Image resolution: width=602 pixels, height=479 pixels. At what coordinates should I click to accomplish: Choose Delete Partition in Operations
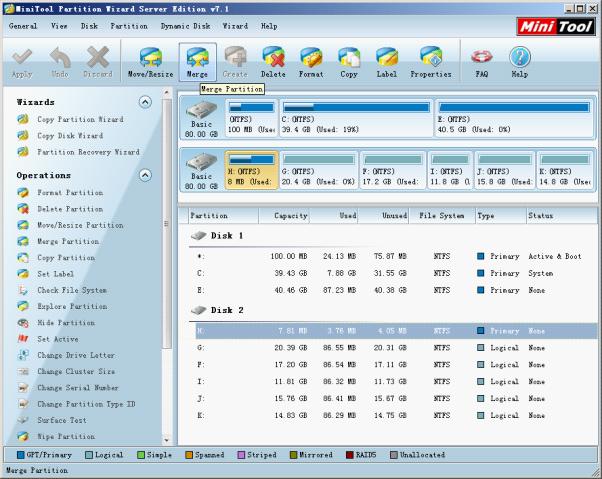(60, 209)
